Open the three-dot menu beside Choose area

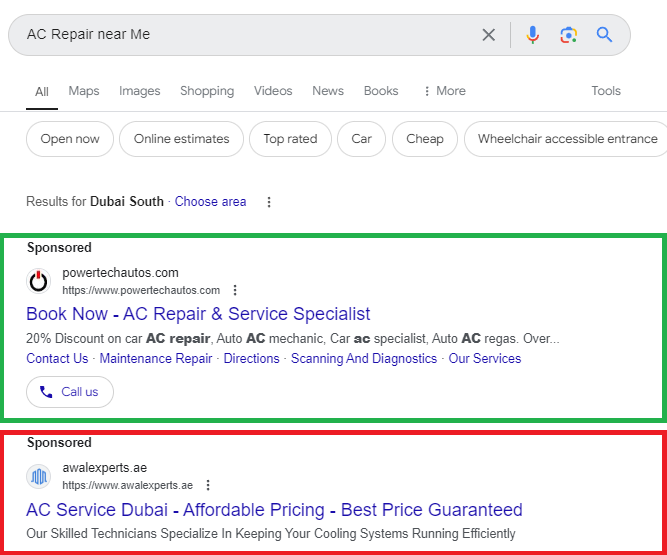pos(269,202)
